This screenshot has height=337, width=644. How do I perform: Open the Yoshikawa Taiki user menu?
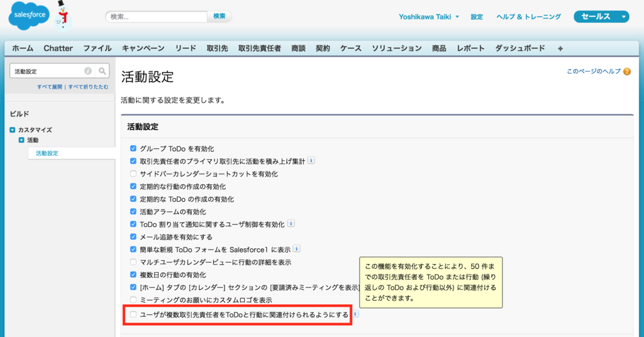coord(428,17)
